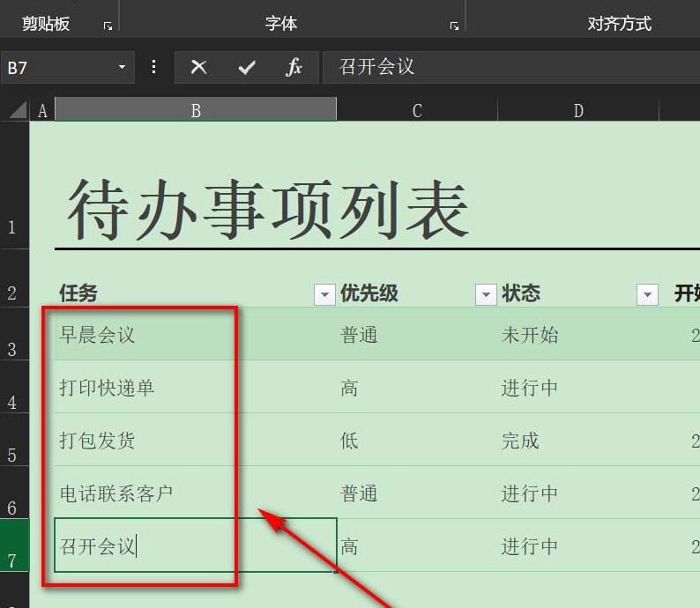Click the title cell 待办事项列表
This screenshot has height=608, width=700.
coord(268,210)
